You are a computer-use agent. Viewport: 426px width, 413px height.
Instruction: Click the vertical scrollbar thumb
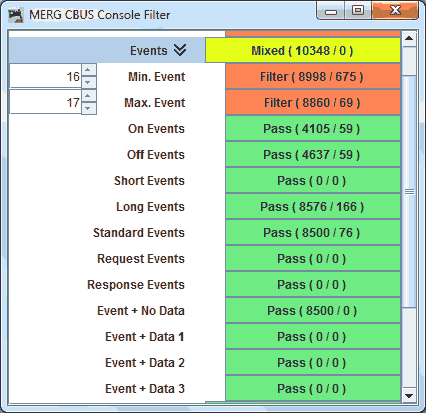(x=409, y=191)
